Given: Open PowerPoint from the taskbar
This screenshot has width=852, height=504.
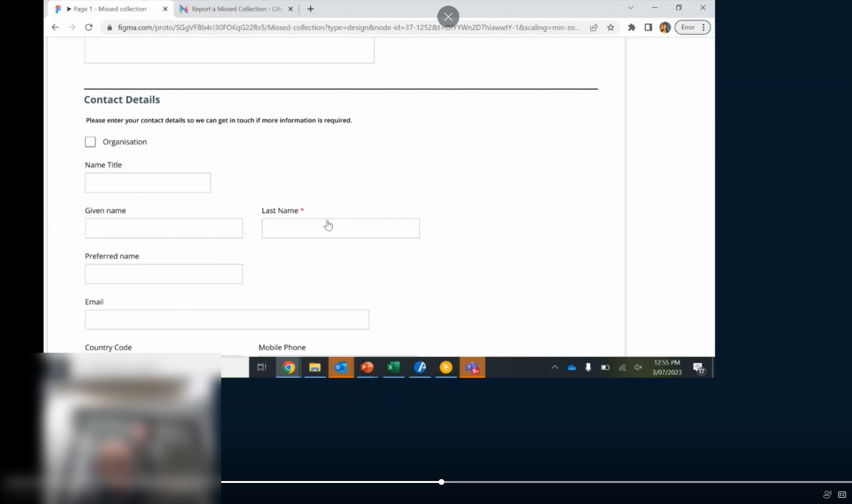Looking at the screenshot, I should tap(367, 368).
